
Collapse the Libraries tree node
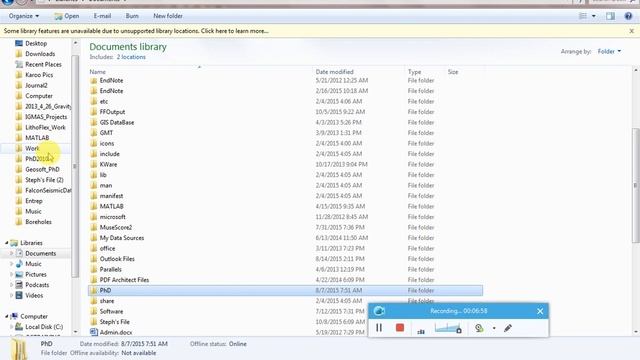[7, 243]
